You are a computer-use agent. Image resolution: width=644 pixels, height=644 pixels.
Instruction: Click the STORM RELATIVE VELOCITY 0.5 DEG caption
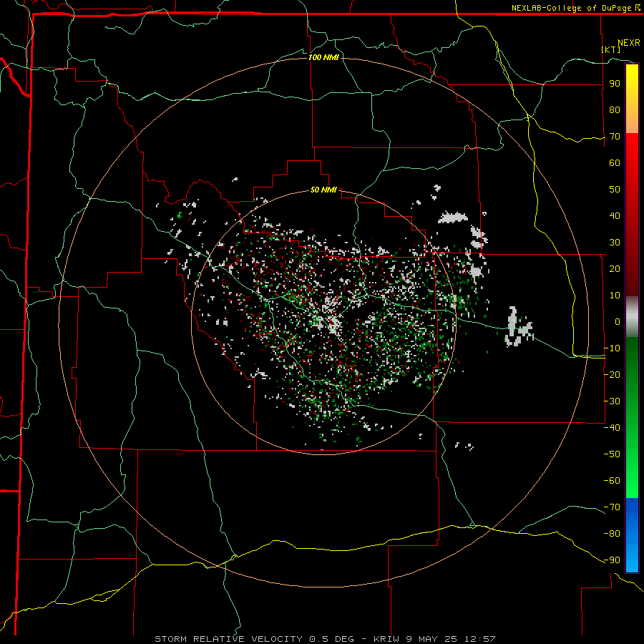pyautogui.click(x=254, y=639)
